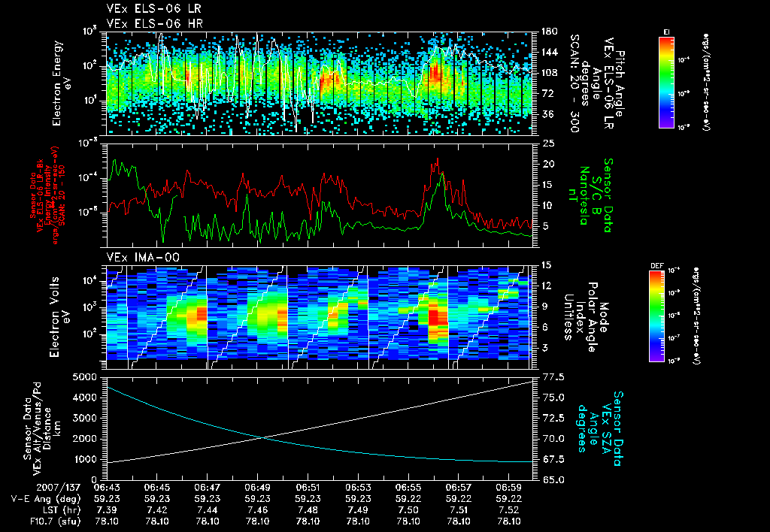This screenshot has height=532, width=770.
Task: Click the '2007/137' date label
Action: click(58, 488)
